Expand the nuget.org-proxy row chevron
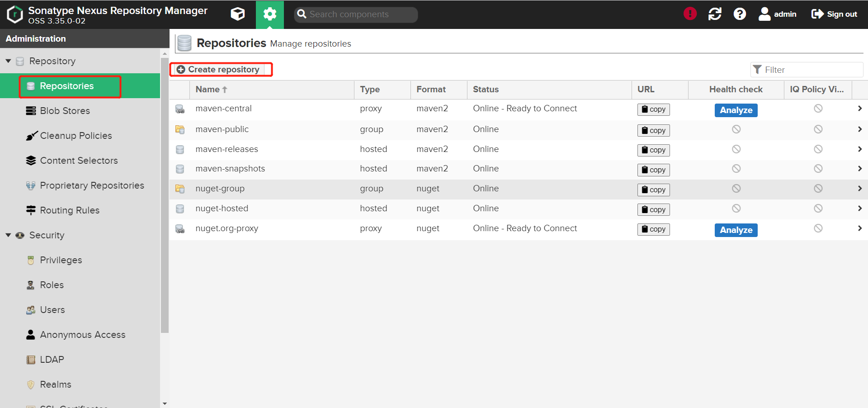This screenshot has height=408, width=868. click(859, 228)
